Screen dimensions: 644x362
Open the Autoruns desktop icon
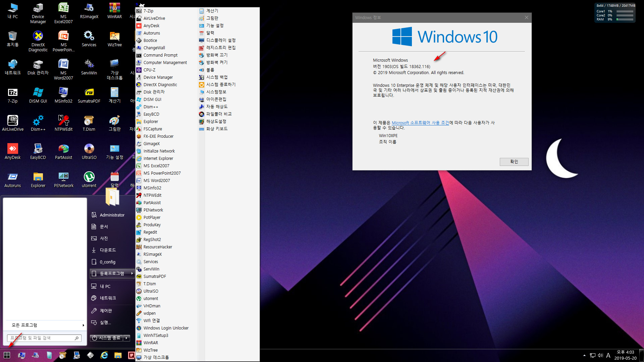[12, 180]
